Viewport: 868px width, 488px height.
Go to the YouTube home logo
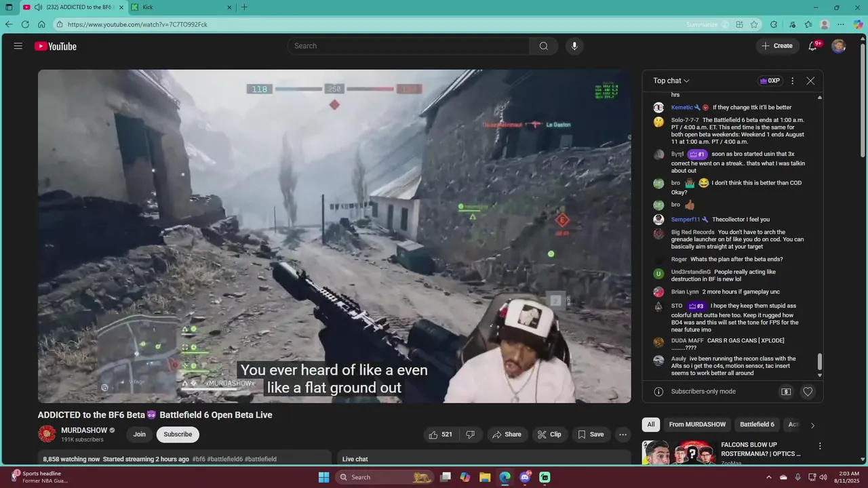tap(56, 46)
